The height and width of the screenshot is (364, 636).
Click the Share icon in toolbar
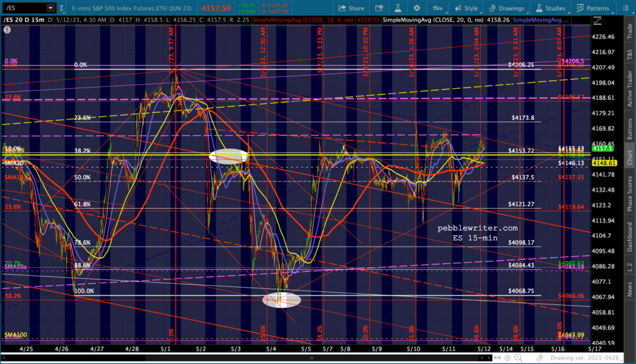tap(342, 9)
